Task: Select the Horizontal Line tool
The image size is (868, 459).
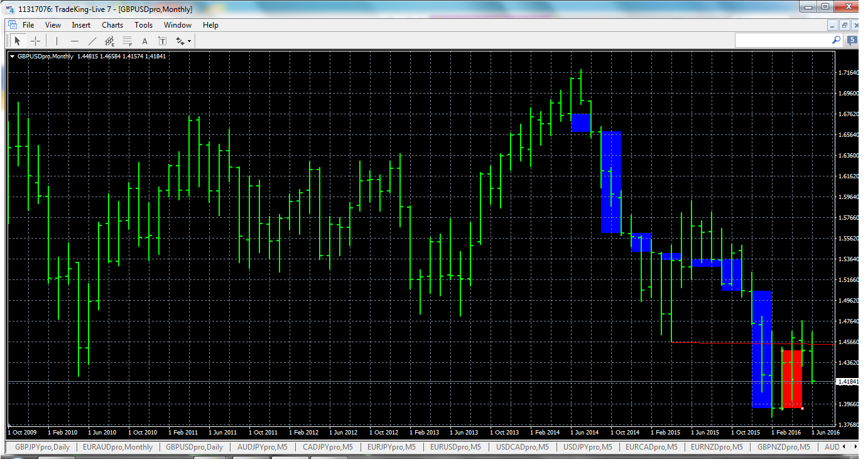Action: [74, 40]
